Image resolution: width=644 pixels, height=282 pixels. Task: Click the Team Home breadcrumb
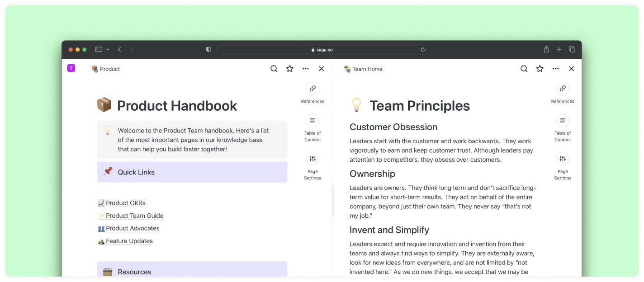click(x=364, y=69)
